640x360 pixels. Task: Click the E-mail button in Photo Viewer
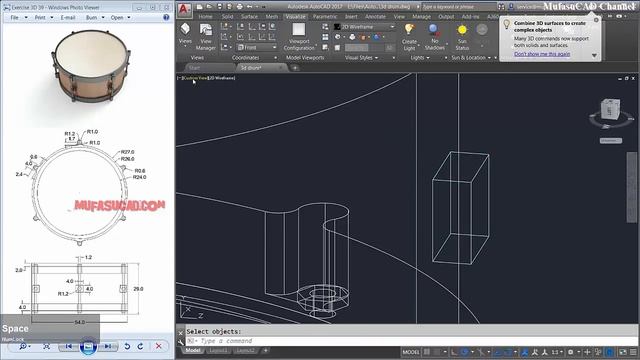[x=68, y=18]
